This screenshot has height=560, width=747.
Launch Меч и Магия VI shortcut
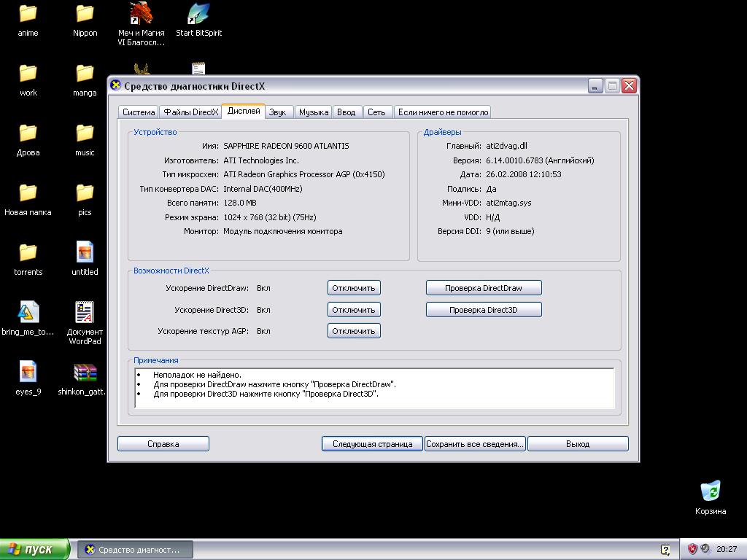coord(141,24)
